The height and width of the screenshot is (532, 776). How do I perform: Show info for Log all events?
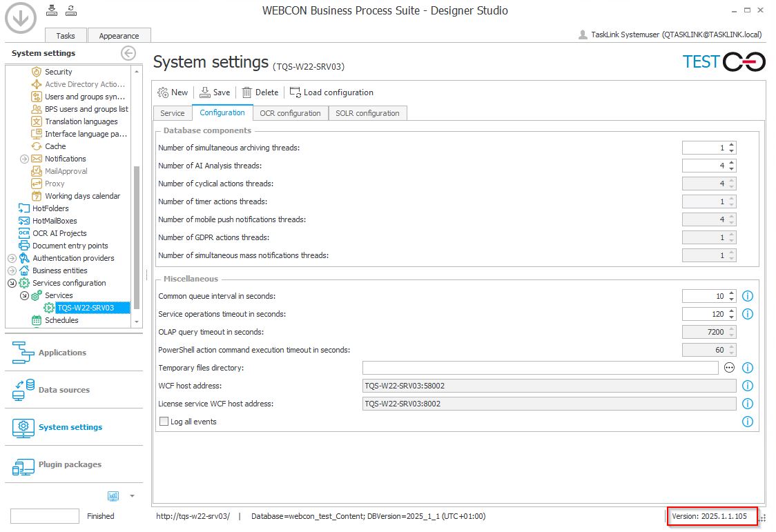tap(747, 421)
